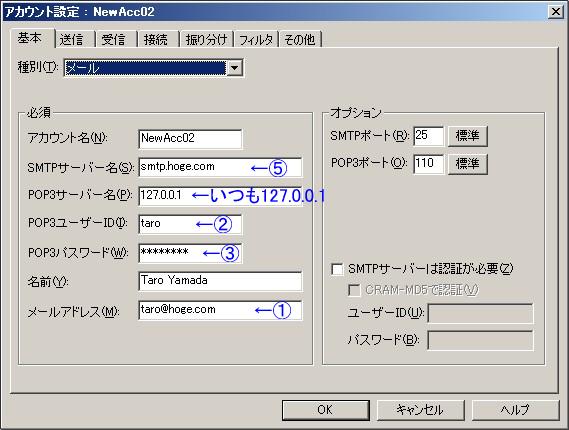
Task: Click the 標準 button beside SMTP port
Action: (467, 136)
